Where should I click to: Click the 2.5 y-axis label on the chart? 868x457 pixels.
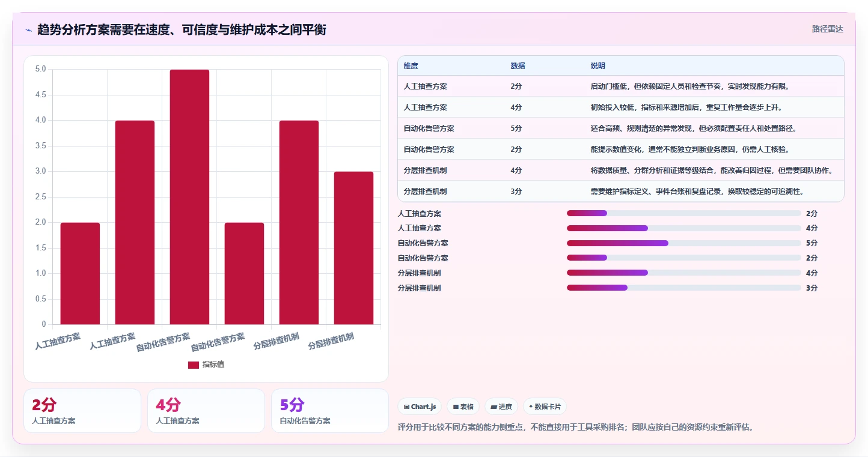40,197
